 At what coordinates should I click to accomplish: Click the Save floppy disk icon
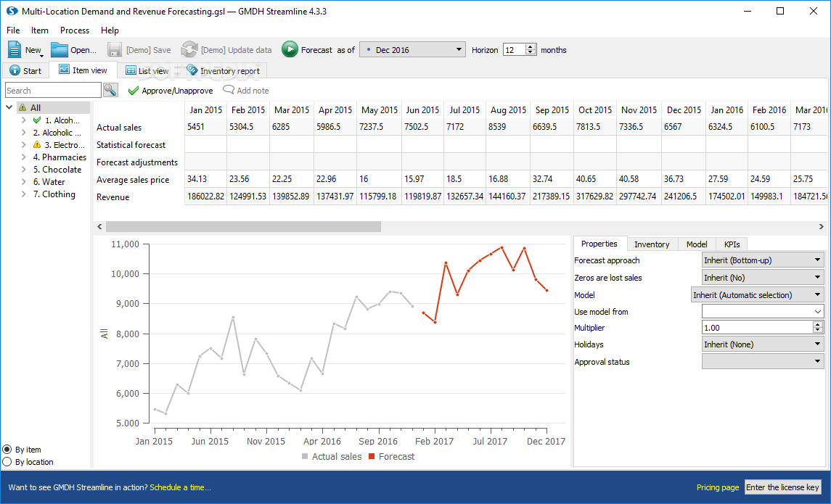[x=115, y=50]
